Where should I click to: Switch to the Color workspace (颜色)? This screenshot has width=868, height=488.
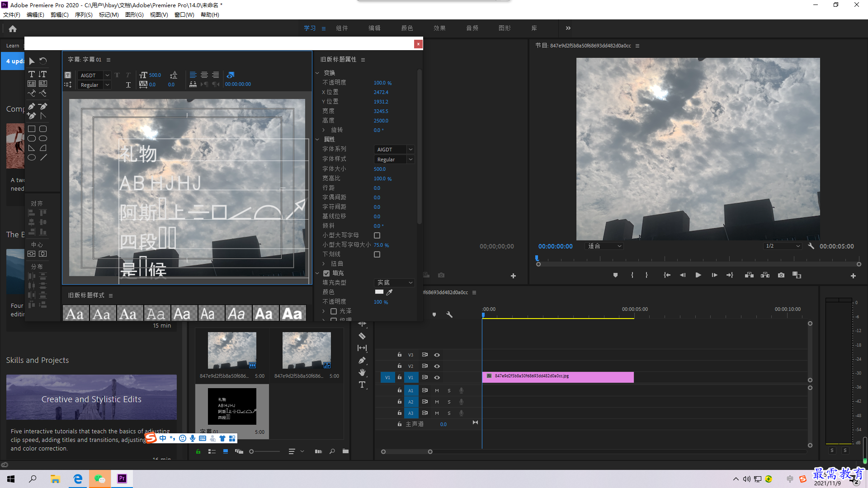coord(407,28)
